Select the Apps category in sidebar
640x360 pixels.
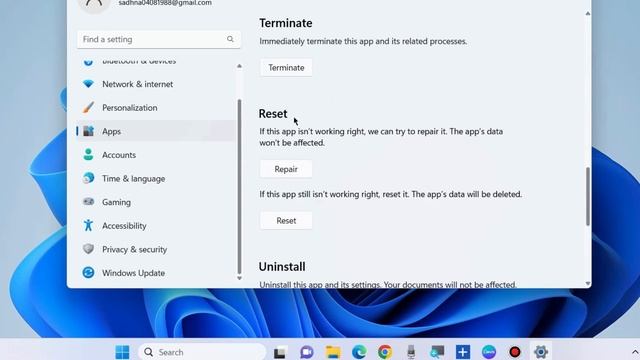pyautogui.click(x=156, y=131)
